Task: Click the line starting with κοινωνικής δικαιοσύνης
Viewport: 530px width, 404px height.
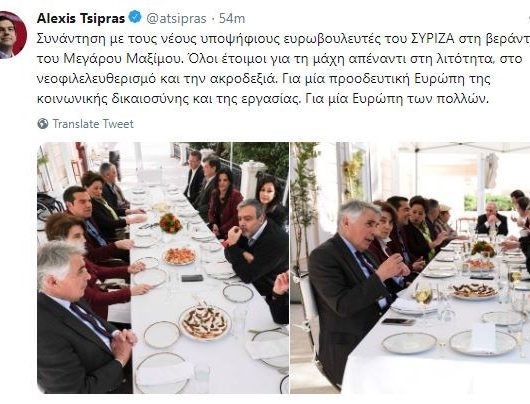Action: tap(263, 99)
